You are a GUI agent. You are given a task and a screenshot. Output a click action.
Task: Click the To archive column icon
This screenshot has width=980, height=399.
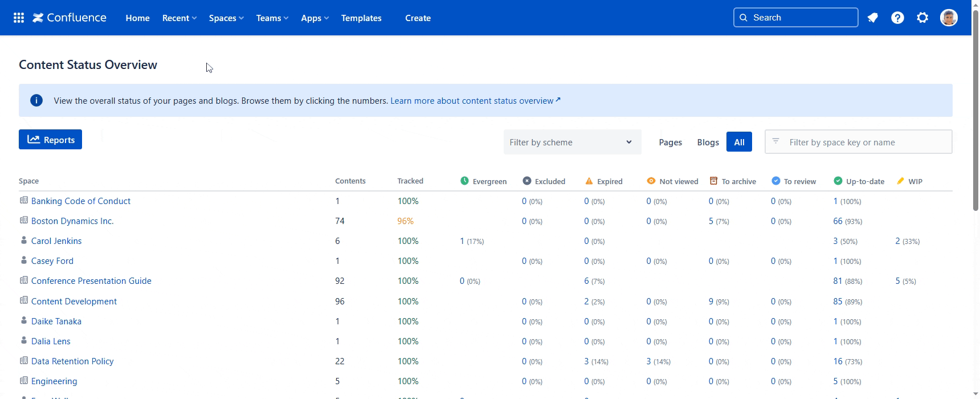(x=713, y=181)
